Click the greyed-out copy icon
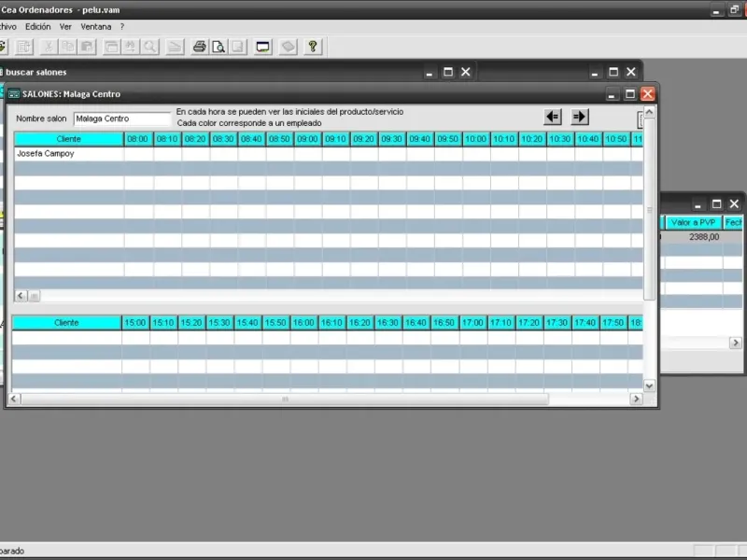 coord(67,47)
